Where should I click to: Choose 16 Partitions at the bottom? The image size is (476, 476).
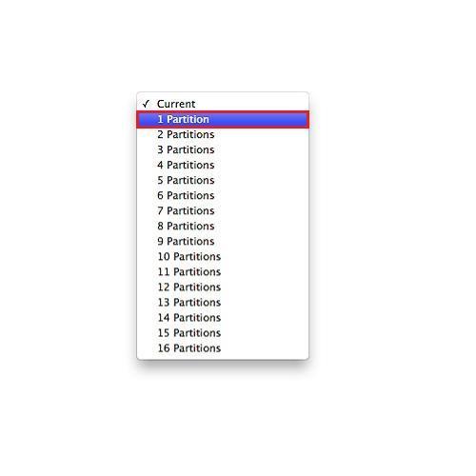pos(223,347)
